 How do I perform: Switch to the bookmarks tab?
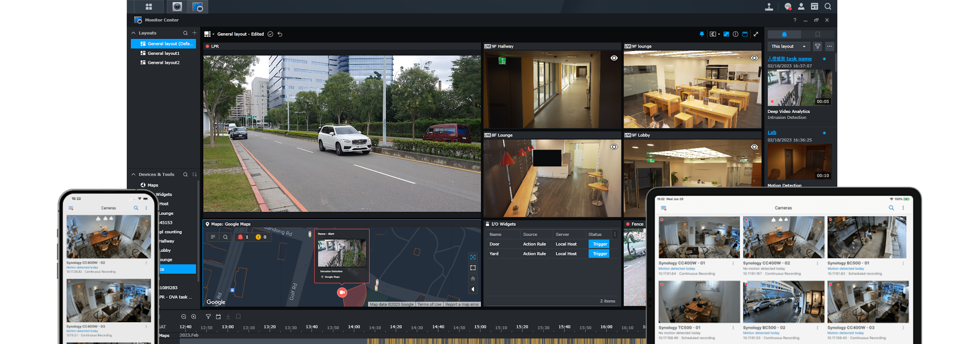click(818, 34)
